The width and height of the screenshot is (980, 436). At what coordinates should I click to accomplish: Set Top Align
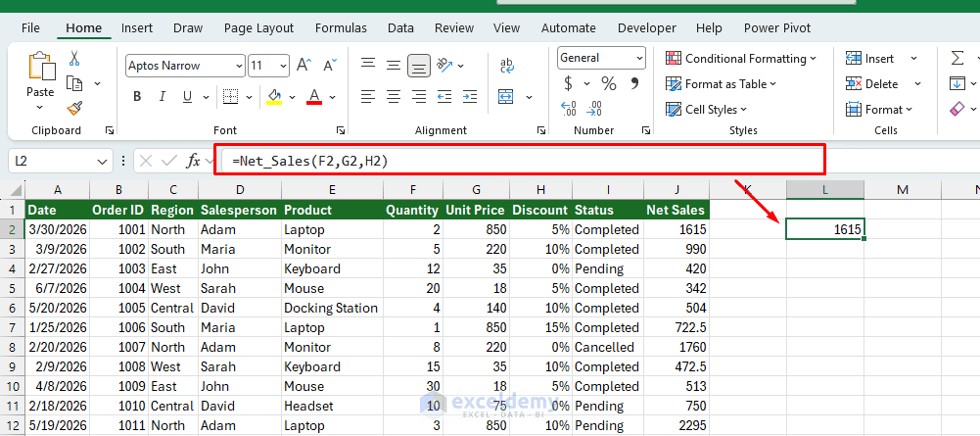point(368,65)
